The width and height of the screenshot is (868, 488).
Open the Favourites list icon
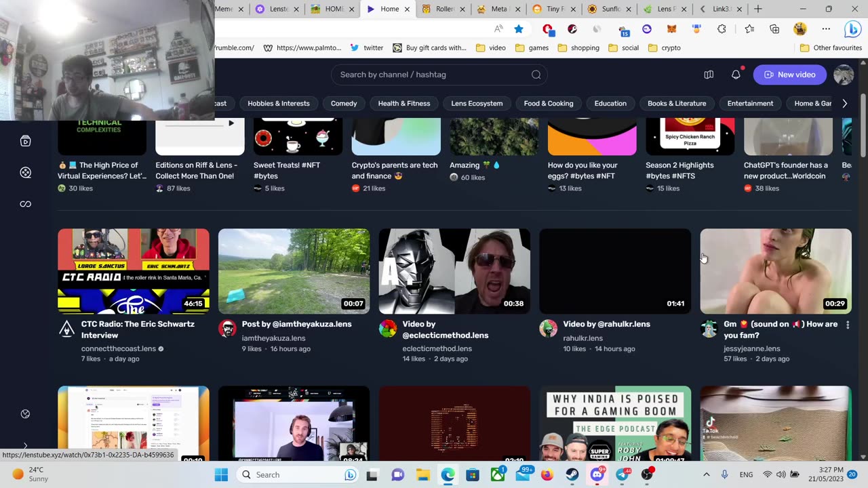(749, 28)
